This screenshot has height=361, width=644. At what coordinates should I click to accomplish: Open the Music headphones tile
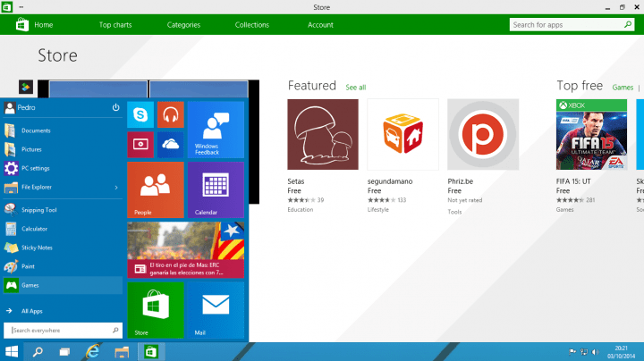[x=171, y=114]
